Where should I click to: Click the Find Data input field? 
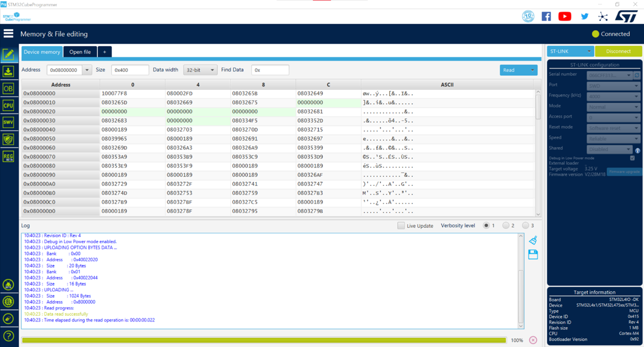pyautogui.click(x=270, y=70)
